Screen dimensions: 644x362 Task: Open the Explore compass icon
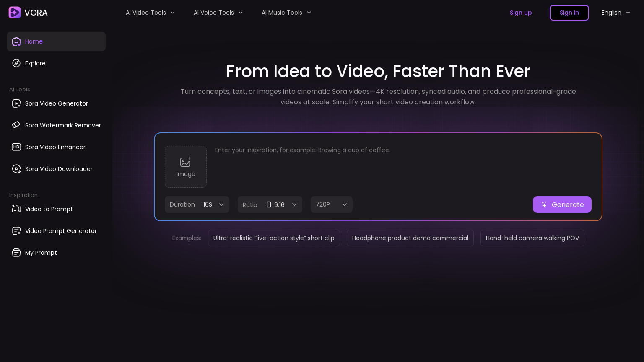tap(16, 63)
